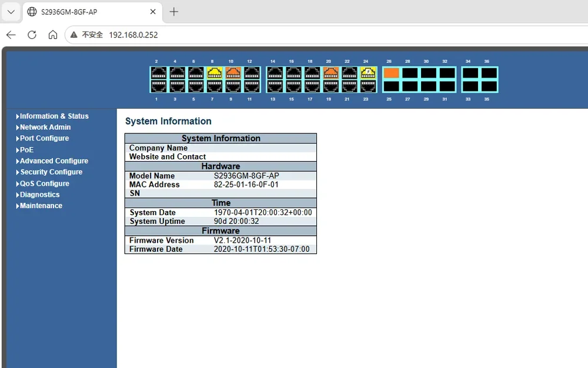Select port 9 RJ45 icon
Image resolution: width=588 pixels, height=368 pixels.
pyautogui.click(x=233, y=86)
